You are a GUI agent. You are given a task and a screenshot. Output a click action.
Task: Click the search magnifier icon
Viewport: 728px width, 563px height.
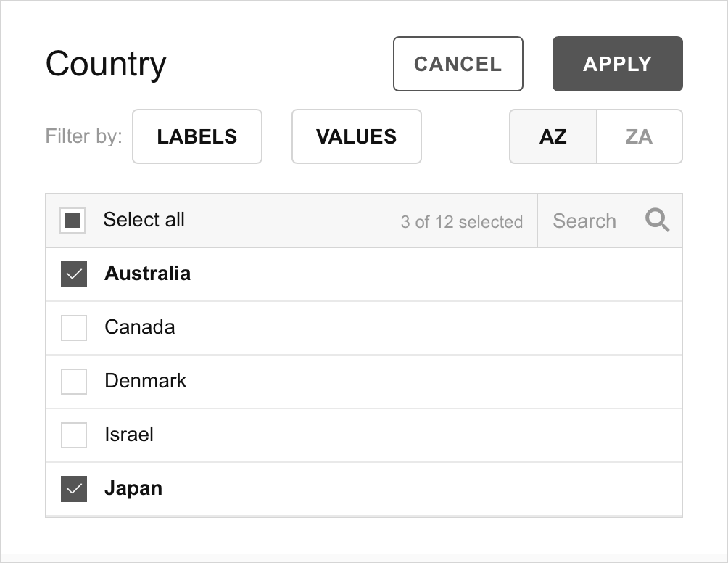657,220
